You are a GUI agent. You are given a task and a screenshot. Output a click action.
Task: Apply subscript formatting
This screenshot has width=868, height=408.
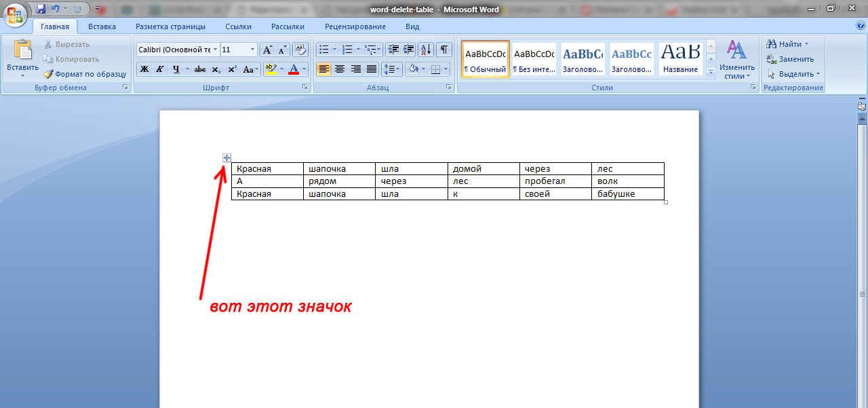pyautogui.click(x=216, y=69)
